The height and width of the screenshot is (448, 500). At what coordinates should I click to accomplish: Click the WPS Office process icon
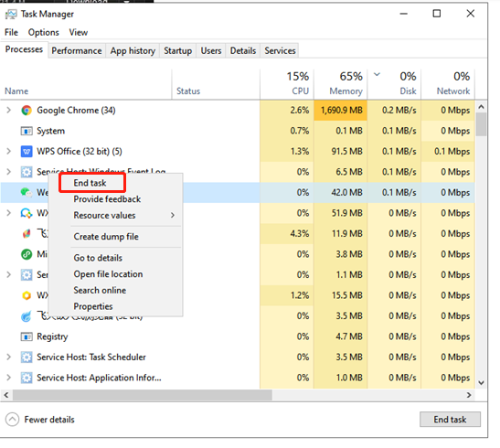point(27,152)
